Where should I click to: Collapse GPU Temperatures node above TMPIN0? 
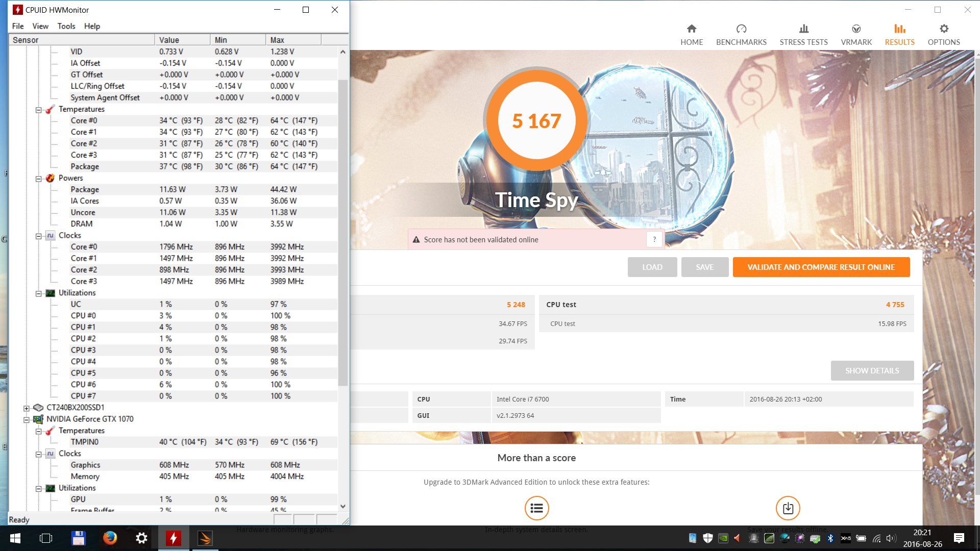38,431
